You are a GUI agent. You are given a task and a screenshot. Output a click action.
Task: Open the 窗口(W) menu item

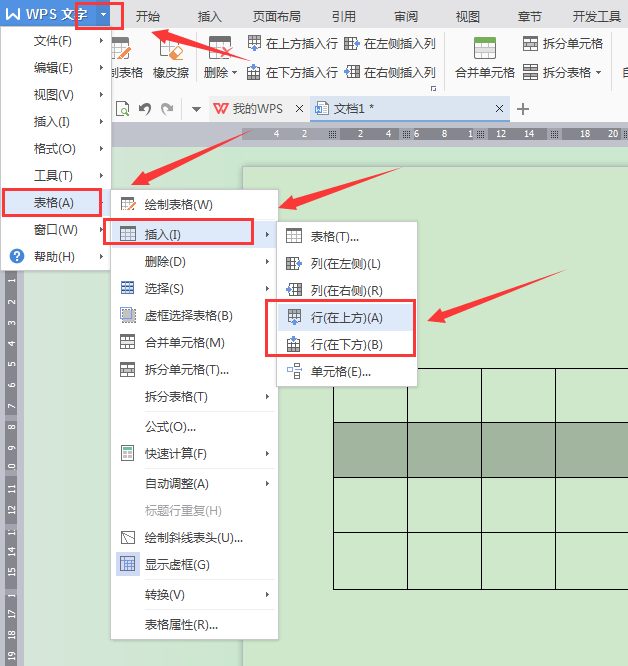[x=55, y=230]
